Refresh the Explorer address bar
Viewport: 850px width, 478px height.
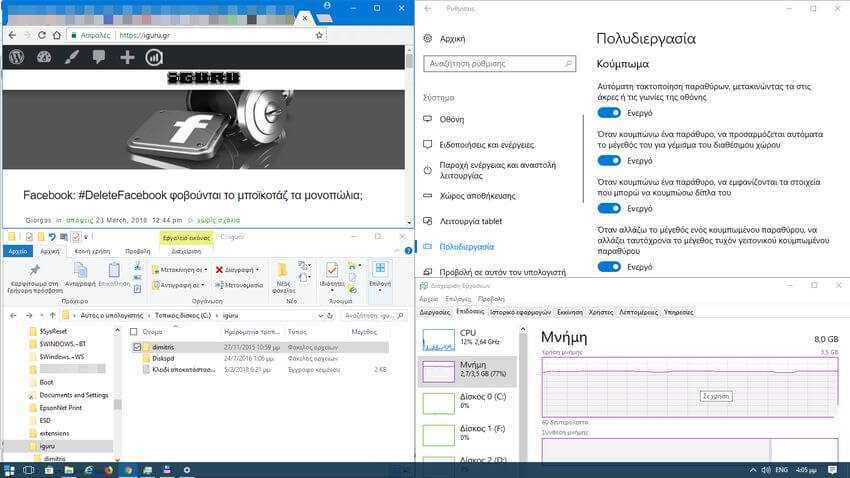click(x=330, y=315)
